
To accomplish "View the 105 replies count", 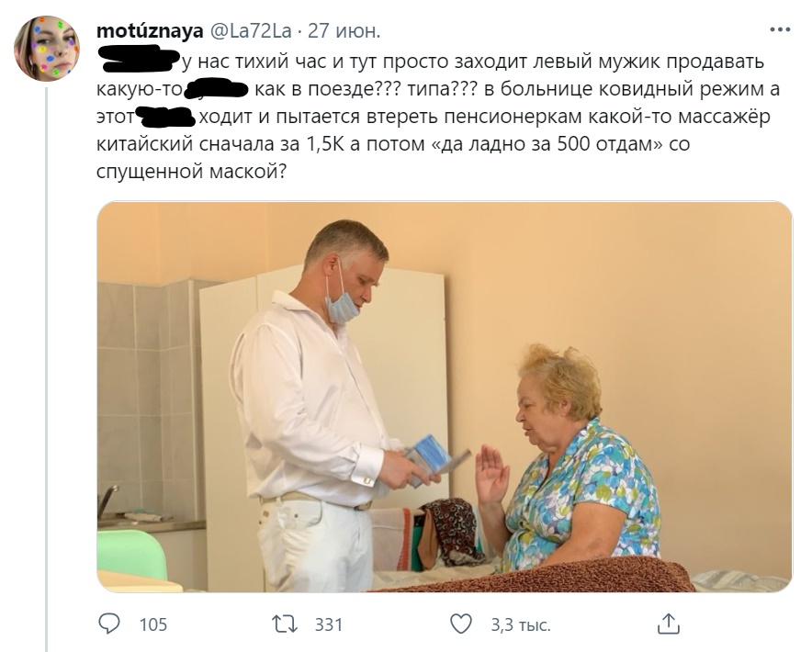I will point(153,624).
